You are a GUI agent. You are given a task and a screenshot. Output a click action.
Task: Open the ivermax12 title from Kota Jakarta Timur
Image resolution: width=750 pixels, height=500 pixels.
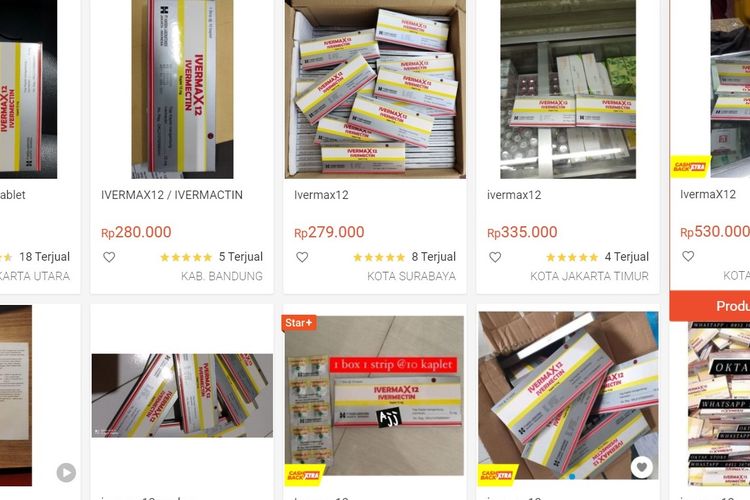pyautogui.click(x=514, y=195)
